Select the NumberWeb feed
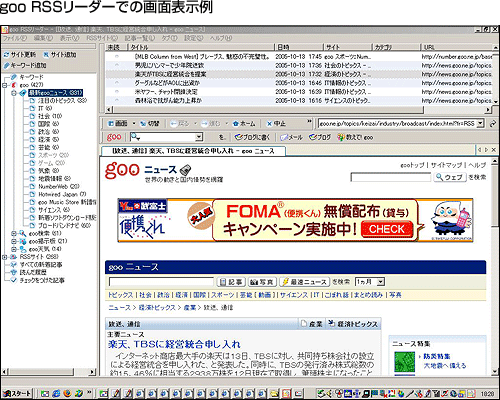500x400 pixels. pyautogui.click(x=59, y=186)
